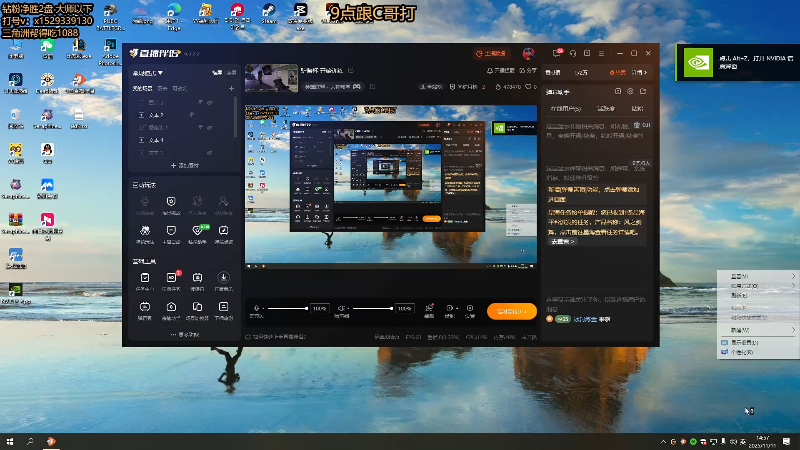
Task: Open the dropdown arrow beside the record icon
Action: pos(457,309)
